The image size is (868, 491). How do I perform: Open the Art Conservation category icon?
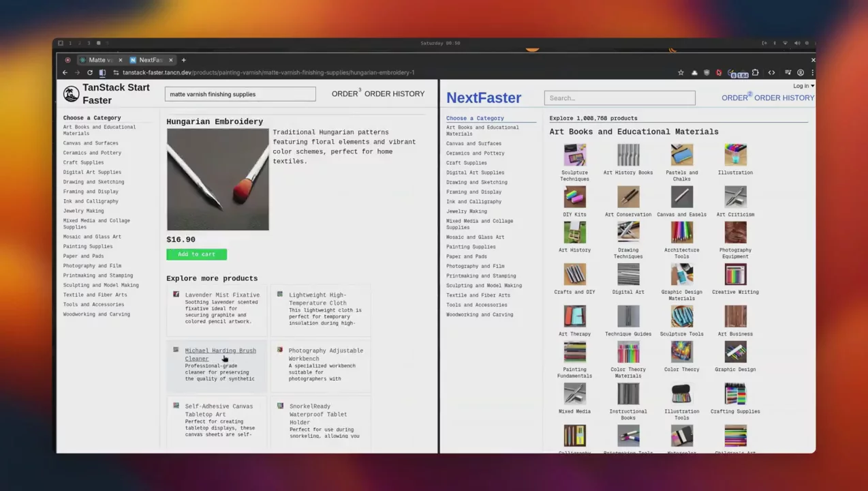628,197
